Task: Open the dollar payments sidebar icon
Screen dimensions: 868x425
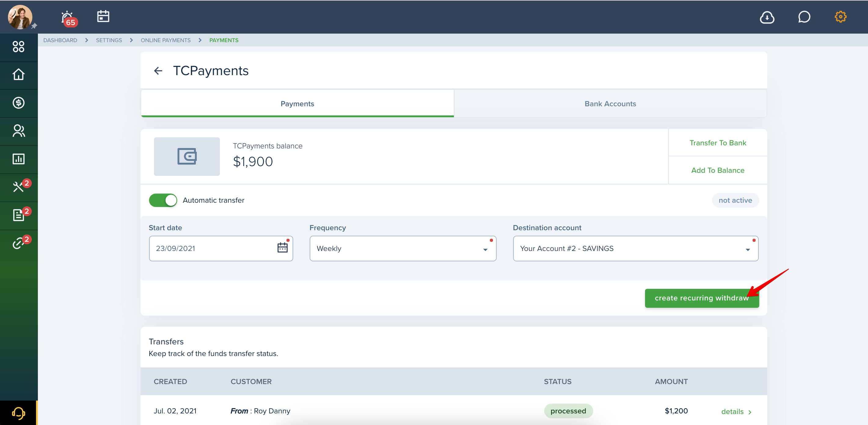Action: (x=19, y=103)
